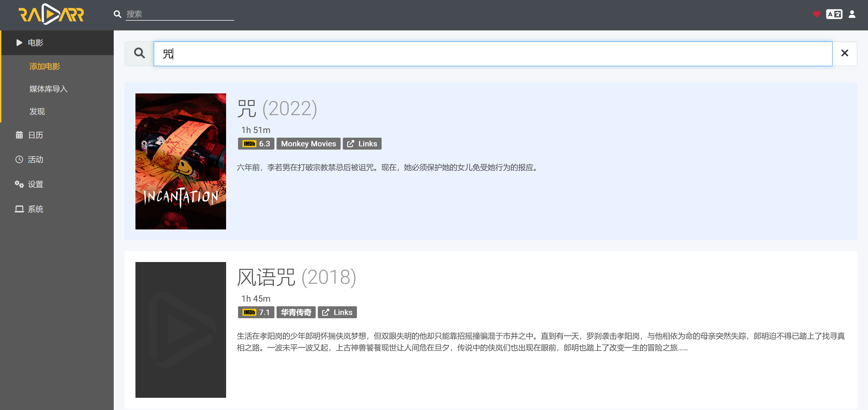The height and width of the screenshot is (410, 868).
Task: Click the header search magnifier icon
Action: (x=117, y=14)
